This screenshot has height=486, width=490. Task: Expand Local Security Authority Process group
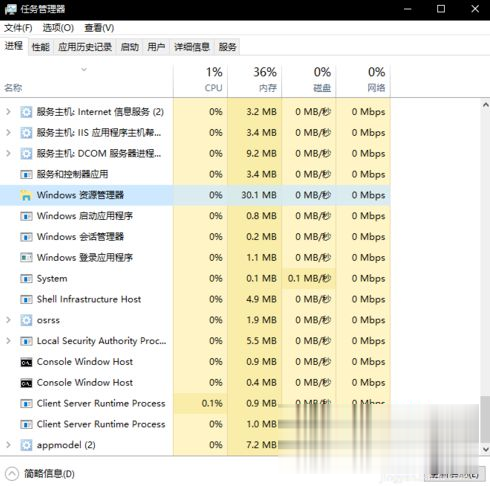8,341
